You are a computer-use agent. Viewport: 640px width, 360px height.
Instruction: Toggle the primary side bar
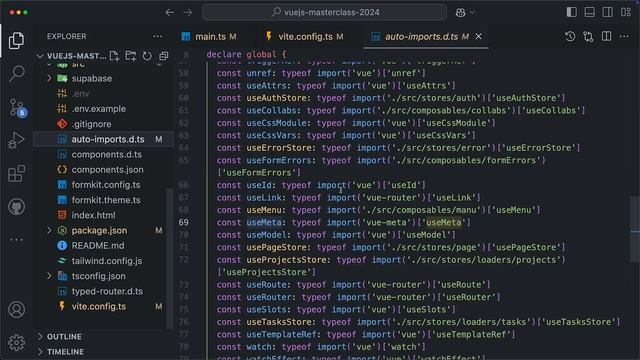point(571,12)
